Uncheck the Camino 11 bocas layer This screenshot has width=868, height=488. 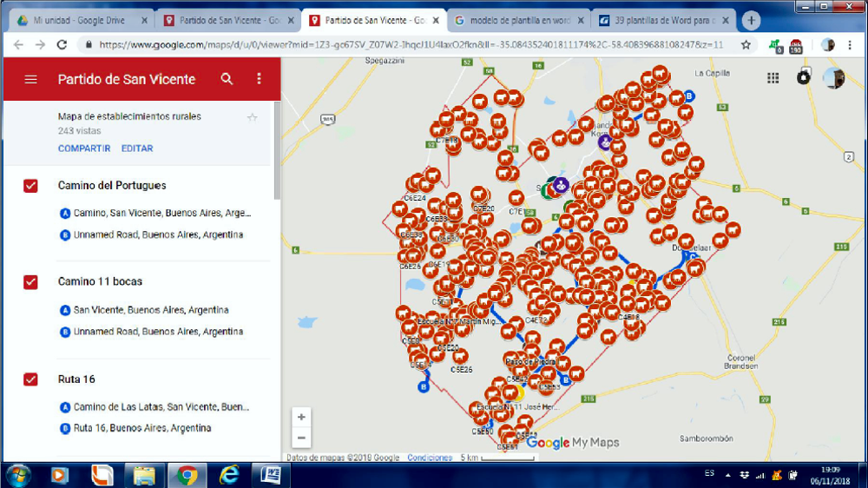point(30,282)
